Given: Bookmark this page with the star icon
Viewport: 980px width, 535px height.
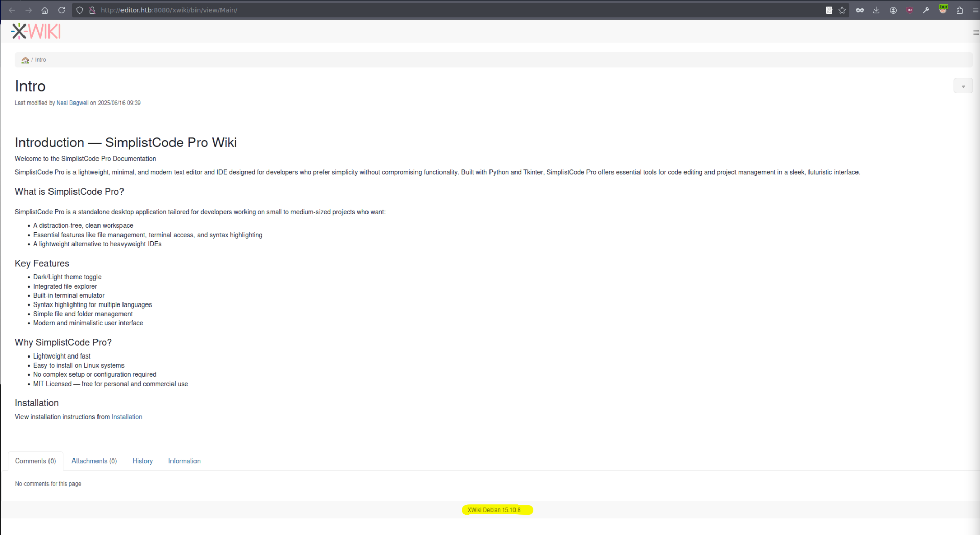Looking at the screenshot, I should tap(842, 10).
